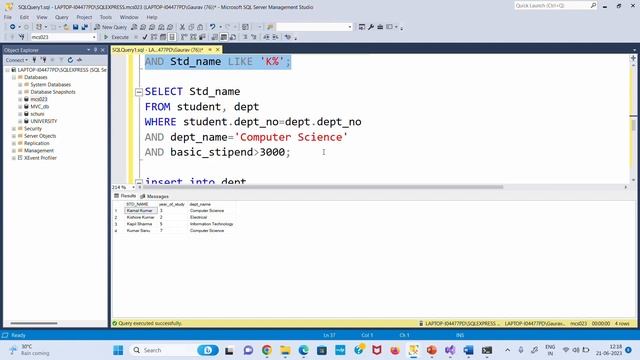Screen dimensions: 640x360
Task: Open the File menu
Action: pos(8,17)
